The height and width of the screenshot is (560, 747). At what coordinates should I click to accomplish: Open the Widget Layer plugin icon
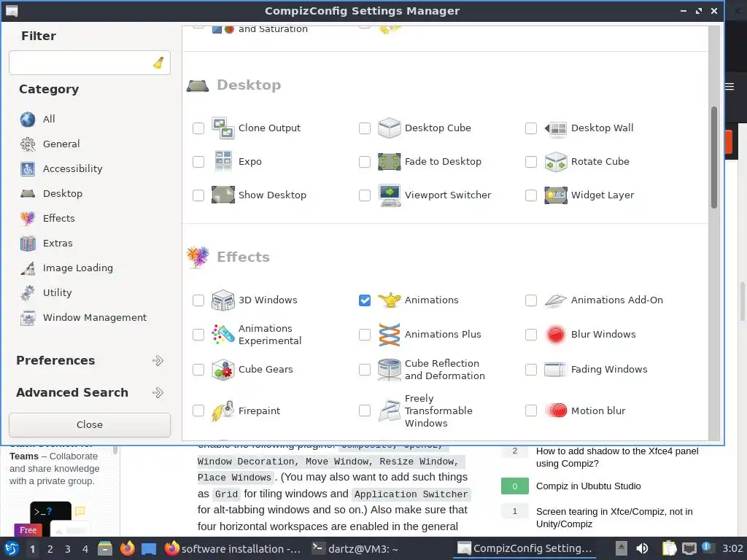(555, 195)
